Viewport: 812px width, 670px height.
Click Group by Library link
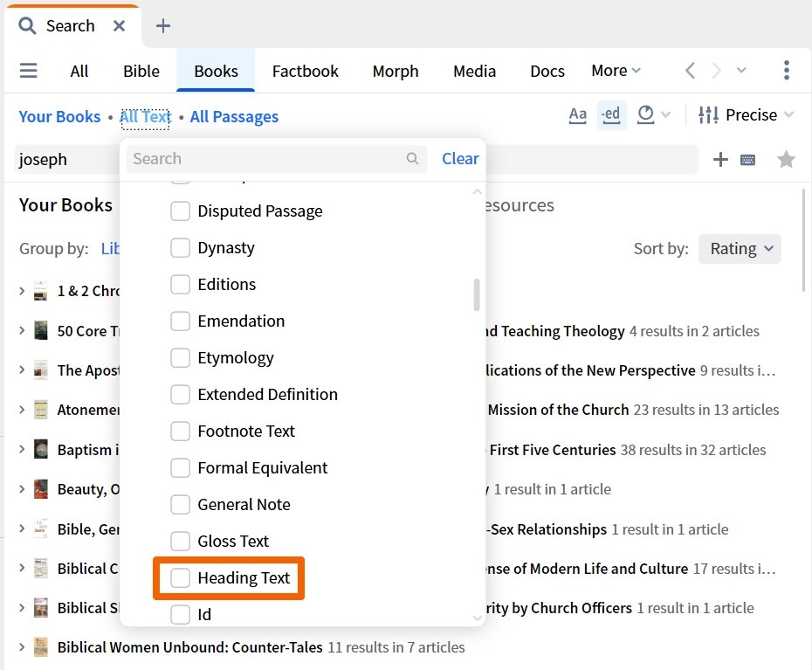click(110, 249)
